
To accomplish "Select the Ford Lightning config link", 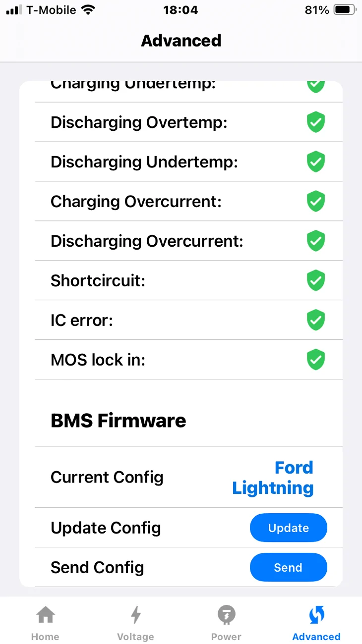I will point(273,478).
